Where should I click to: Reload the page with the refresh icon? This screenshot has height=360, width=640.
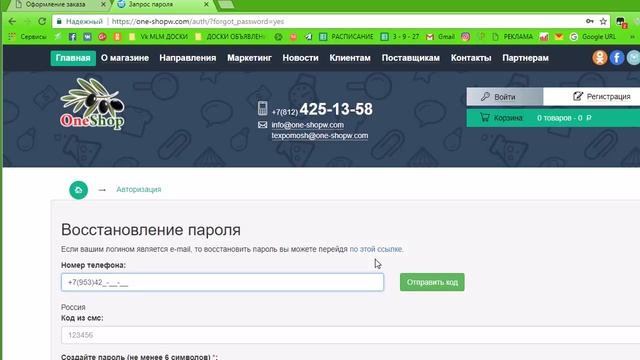pos(42,21)
